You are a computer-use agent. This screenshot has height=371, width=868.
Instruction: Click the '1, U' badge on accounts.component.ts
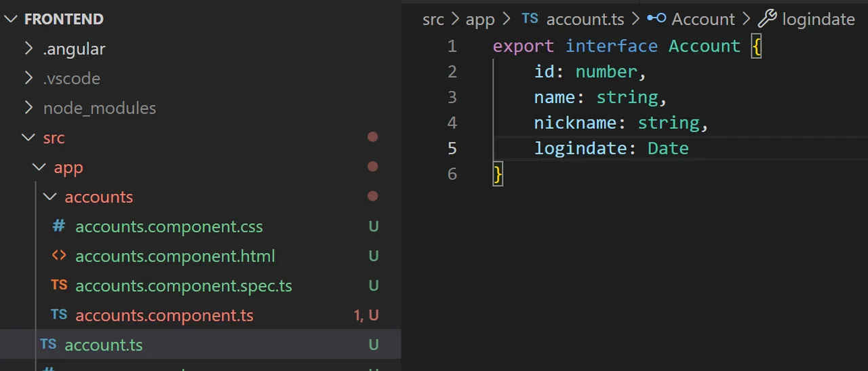(366, 315)
